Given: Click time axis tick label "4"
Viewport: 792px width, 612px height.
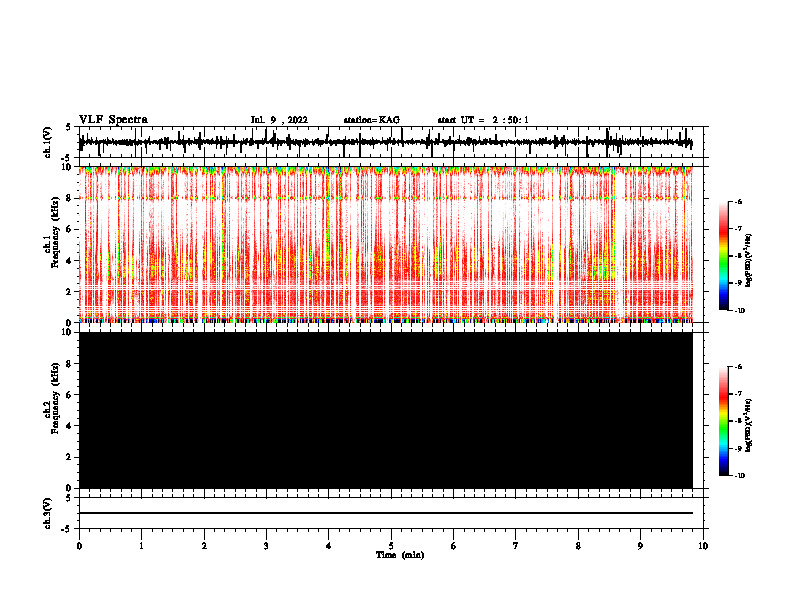Looking at the screenshot, I should tap(329, 546).
